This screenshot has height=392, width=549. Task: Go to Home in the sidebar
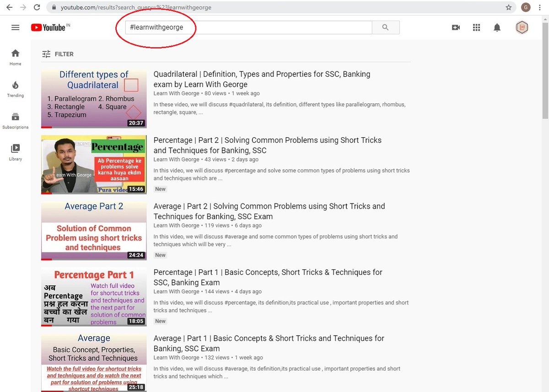(x=16, y=58)
